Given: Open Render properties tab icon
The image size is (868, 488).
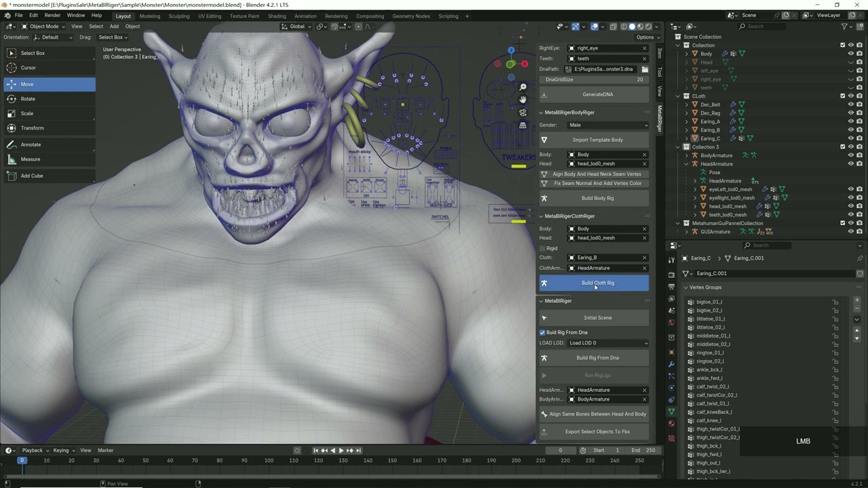Looking at the screenshot, I should click(671, 274).
